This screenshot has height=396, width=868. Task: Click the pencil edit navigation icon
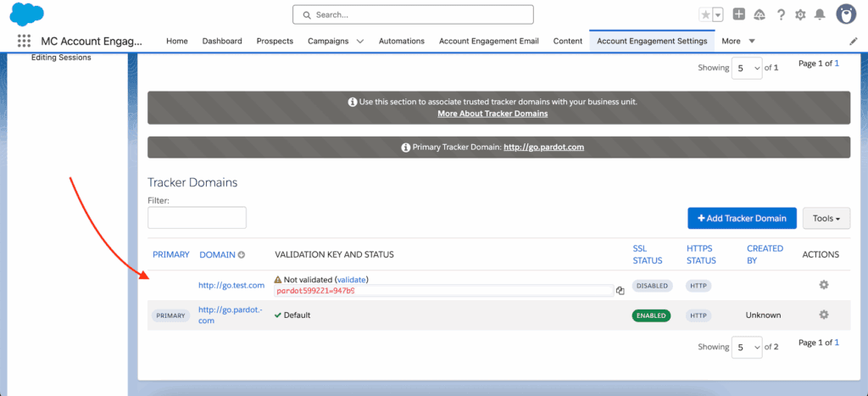(x=854, y=41)
